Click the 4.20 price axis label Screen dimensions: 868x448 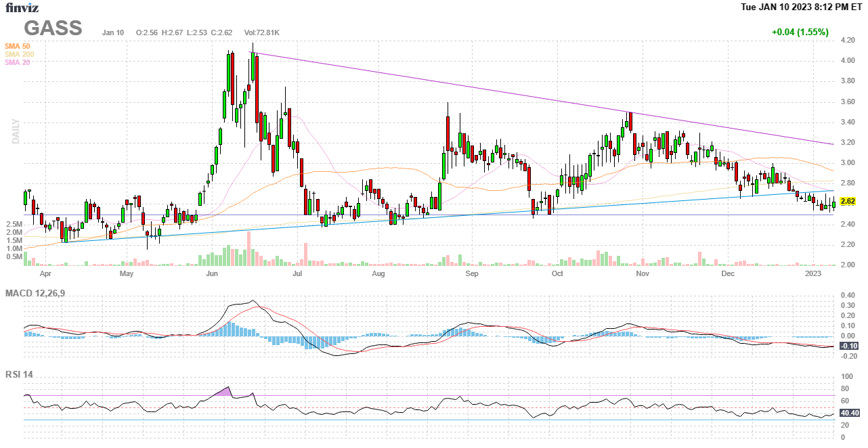click(x=846, y=40)
